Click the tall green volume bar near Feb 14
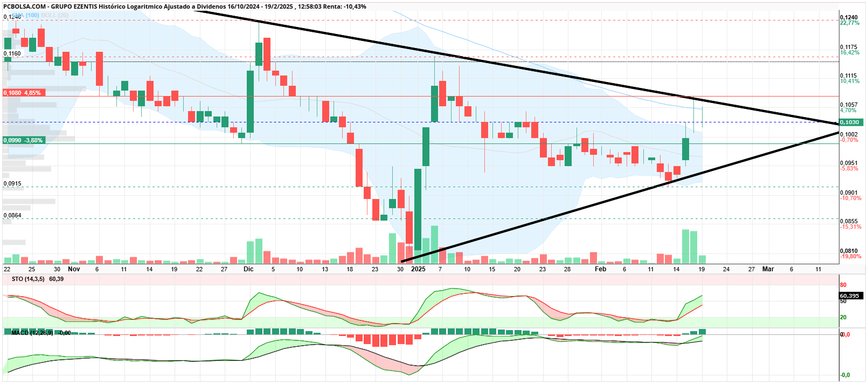Screen dimensions: 868x384 [x=685, y=246]
